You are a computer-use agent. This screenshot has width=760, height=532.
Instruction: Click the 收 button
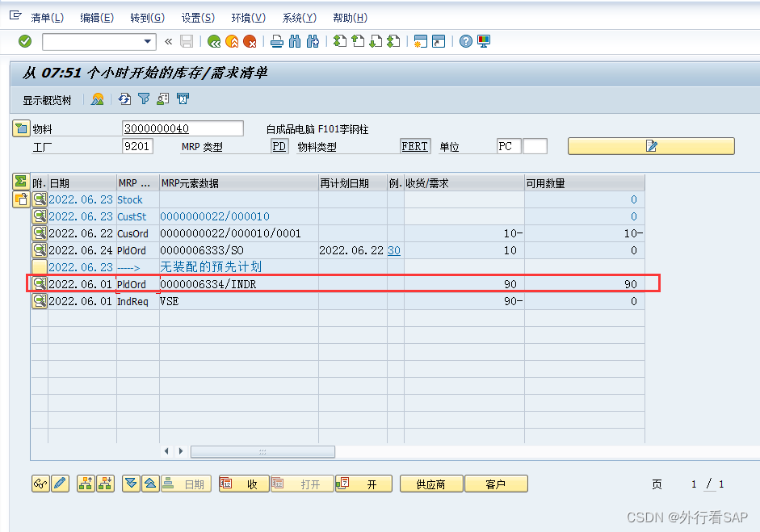244,484
